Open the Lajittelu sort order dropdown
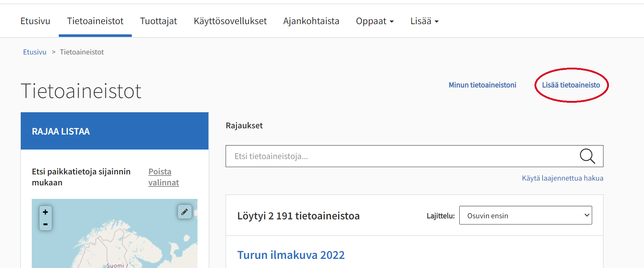The image size is (644, 268). click(x=525, y=215)
